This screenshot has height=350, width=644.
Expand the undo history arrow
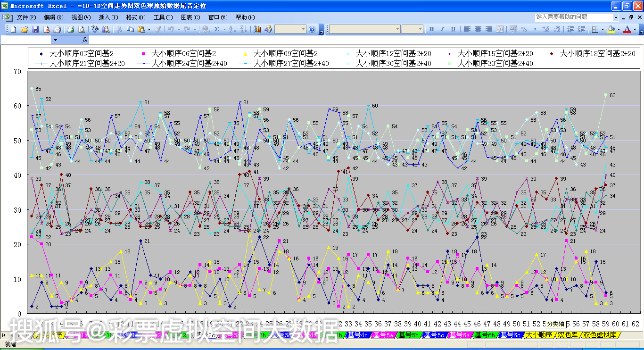pyautogui.click(x=179, y=29)
